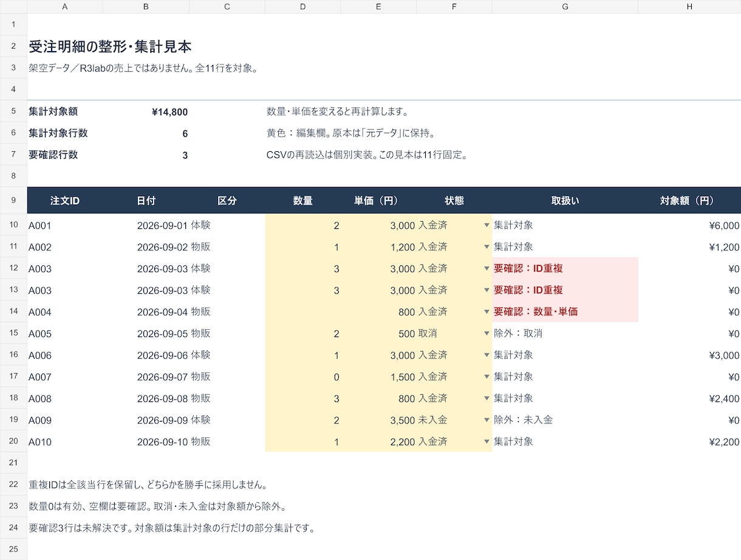Click the 状態 header cell
This screenshot has height=560, width=741.
pyautogui.click(x=454, y=200)
